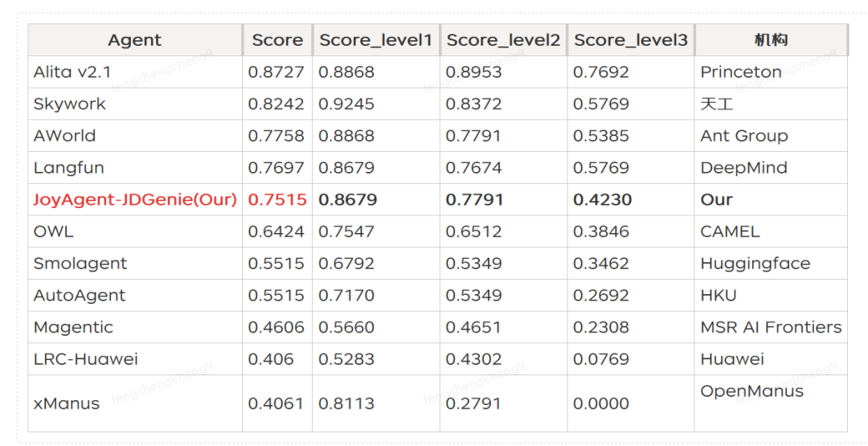Click level1 score 0.5660
The width and height of the screenshot is (868, 446).
click(346, 328)
